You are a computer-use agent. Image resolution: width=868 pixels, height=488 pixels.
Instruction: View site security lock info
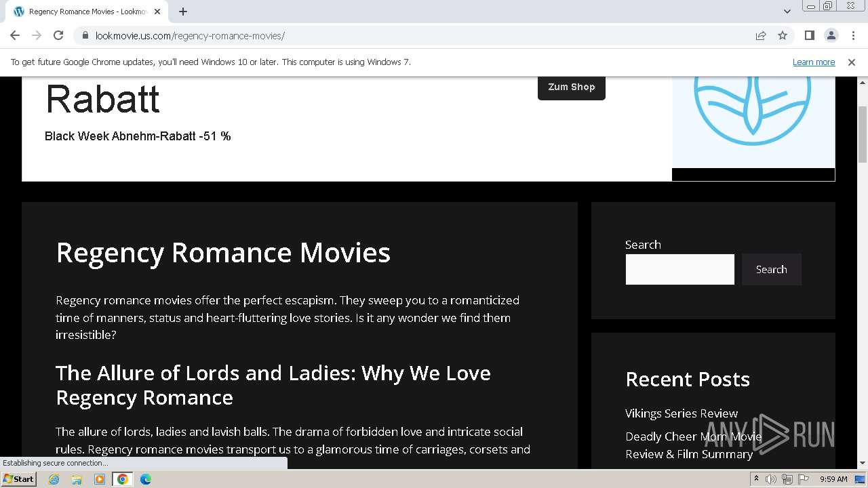[x=85, y=36]
